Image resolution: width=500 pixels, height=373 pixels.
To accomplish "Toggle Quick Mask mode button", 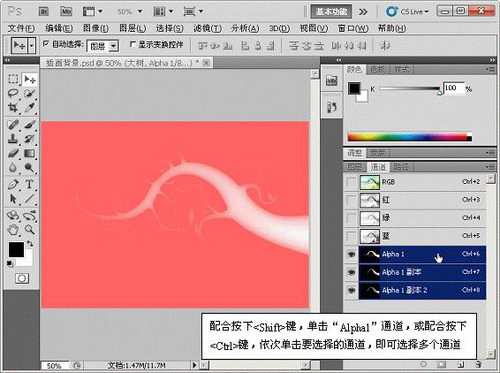I will tap(22, 278).
